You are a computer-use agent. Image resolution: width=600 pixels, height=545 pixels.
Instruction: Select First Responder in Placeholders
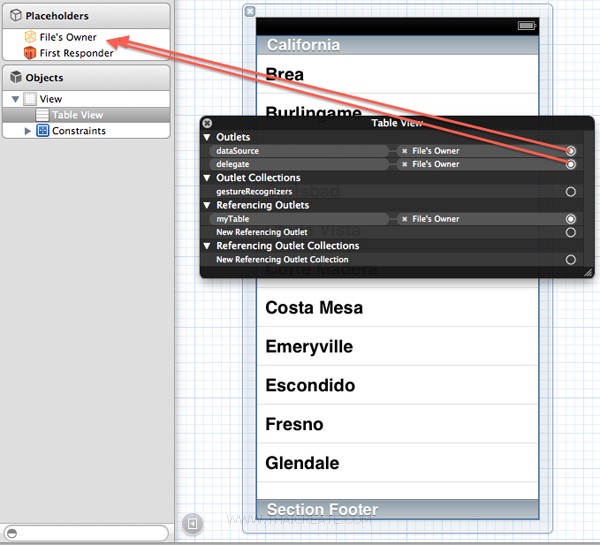86,53
